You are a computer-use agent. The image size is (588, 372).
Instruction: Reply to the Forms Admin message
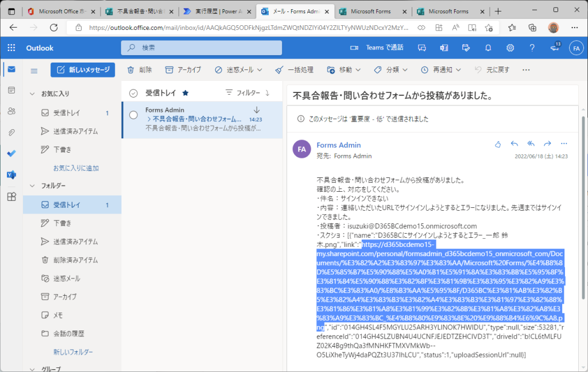[514, 144]
